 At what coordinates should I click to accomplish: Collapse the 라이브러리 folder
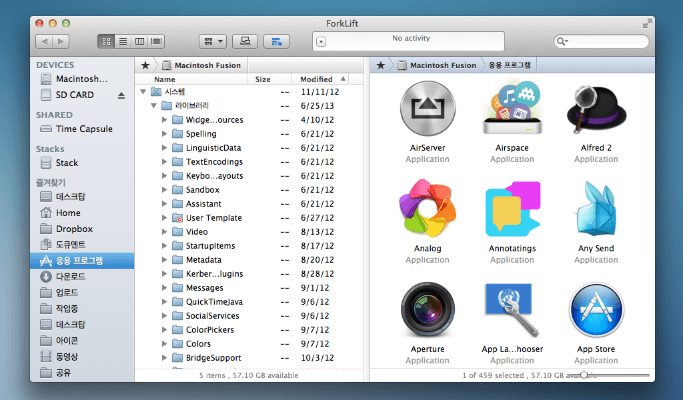153,105
